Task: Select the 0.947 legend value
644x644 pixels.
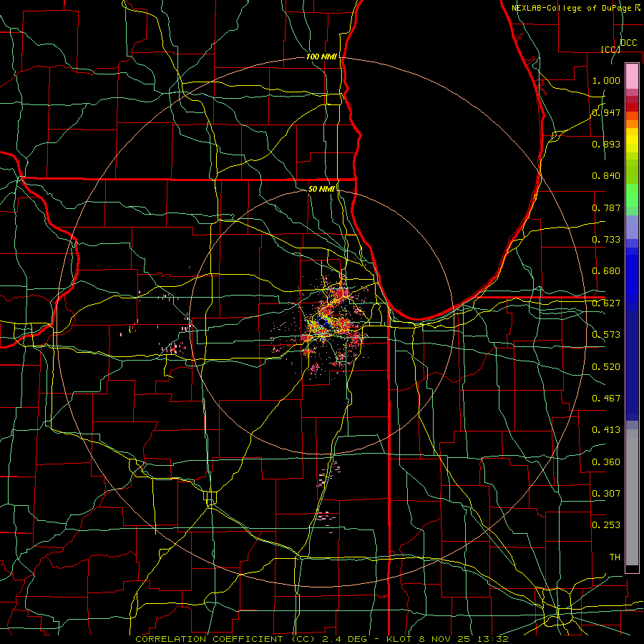Action: [606, 112]
